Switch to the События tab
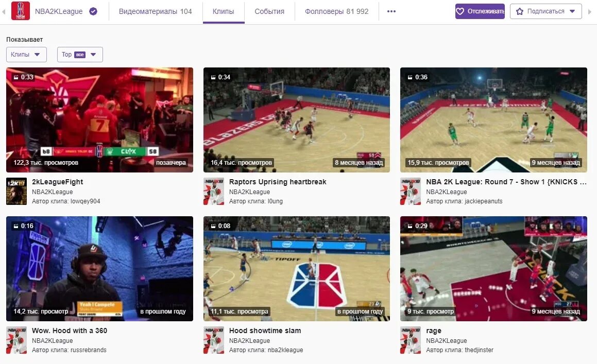The height and width of the screenshot is (364, 597). [x=269, y=11]
